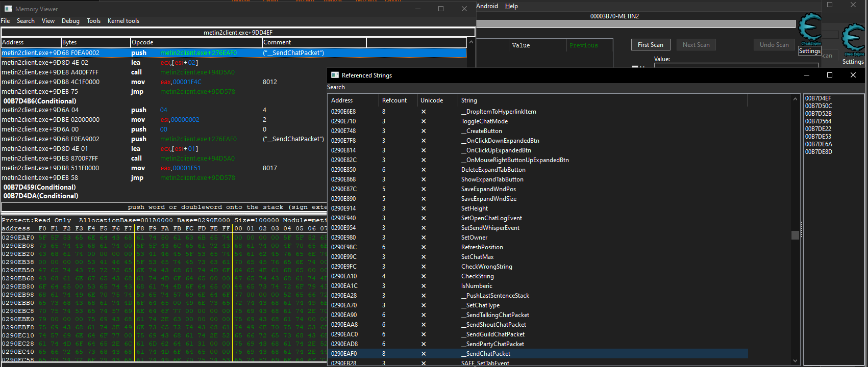Sort by the Refcount column header
The image size is (868, 367).
397,100
